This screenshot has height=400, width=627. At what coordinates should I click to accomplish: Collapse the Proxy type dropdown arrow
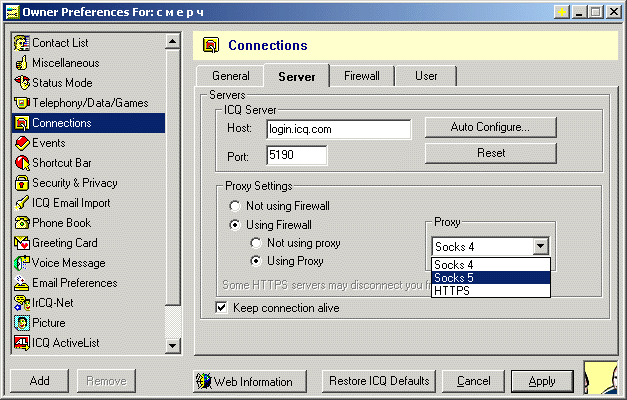click(x=540, y=246)
